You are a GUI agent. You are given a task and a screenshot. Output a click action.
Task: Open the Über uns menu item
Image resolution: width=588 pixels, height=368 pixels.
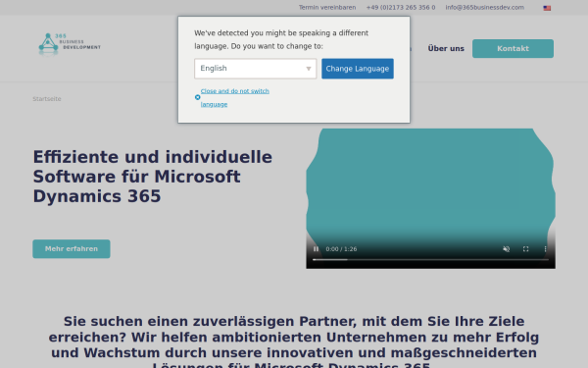coord(446,48)
